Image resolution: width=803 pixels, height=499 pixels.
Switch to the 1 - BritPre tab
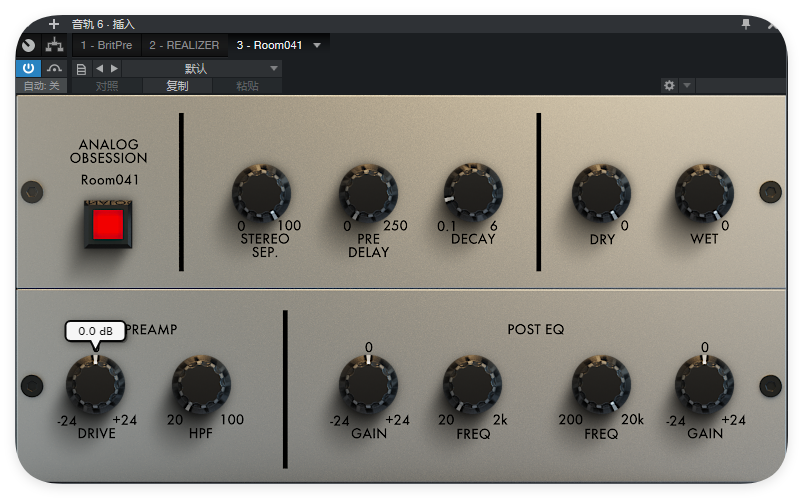[x=106, y=45]
